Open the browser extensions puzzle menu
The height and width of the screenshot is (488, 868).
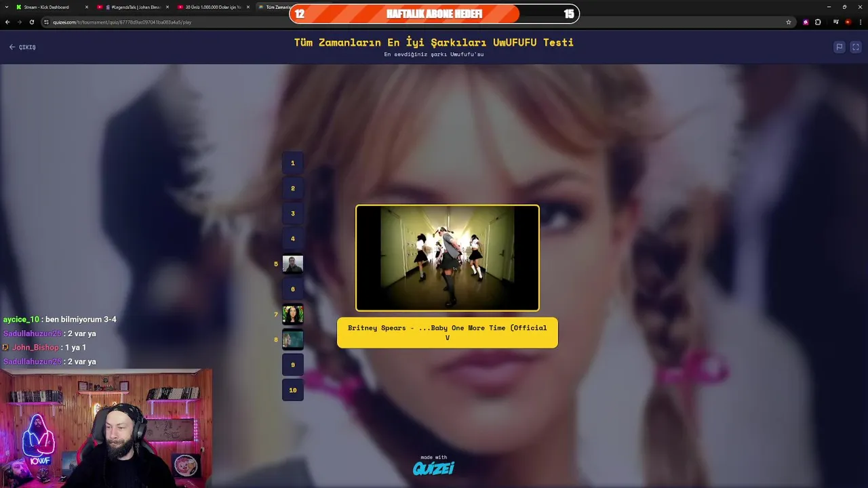818,22
